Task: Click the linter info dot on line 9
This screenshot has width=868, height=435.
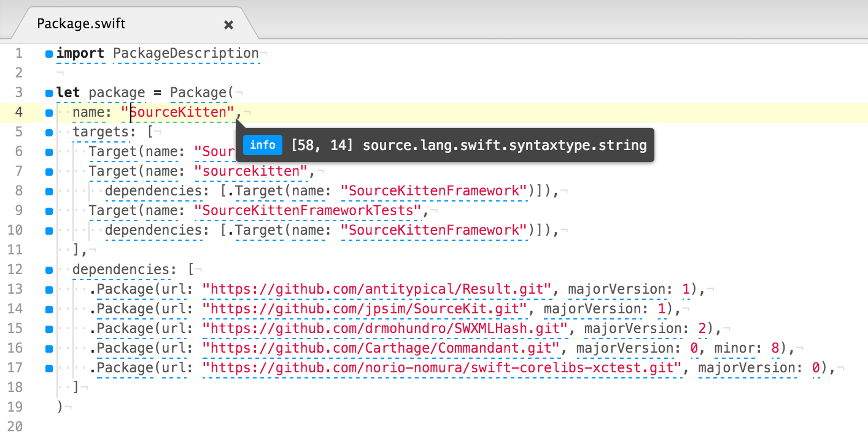Action: (48, 211)
